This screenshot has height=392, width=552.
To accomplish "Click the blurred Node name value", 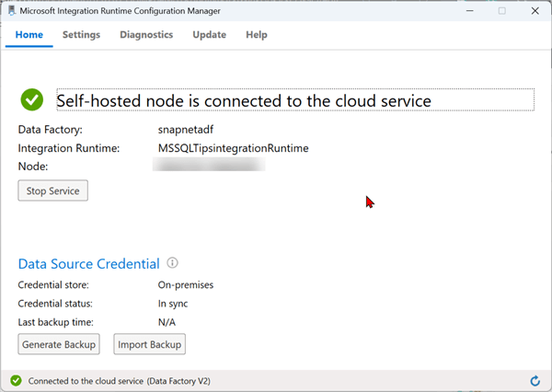I will 209,165.
